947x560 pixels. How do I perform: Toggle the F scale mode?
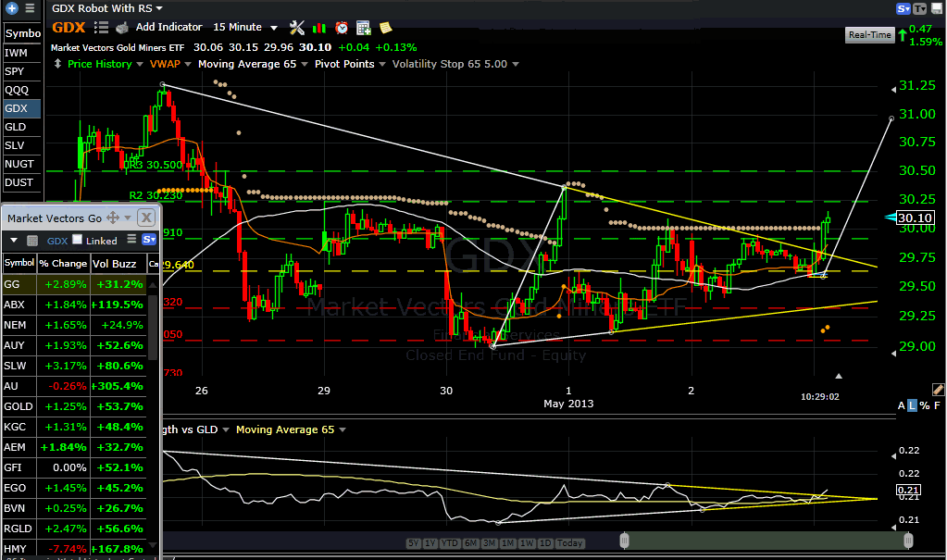point(937,405)
